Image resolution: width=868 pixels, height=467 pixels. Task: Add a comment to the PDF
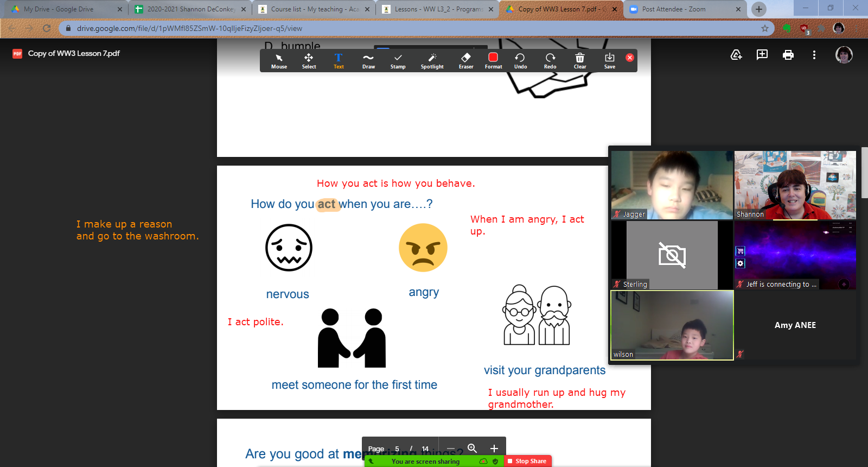pyautogui.click(x=762, y=54)
